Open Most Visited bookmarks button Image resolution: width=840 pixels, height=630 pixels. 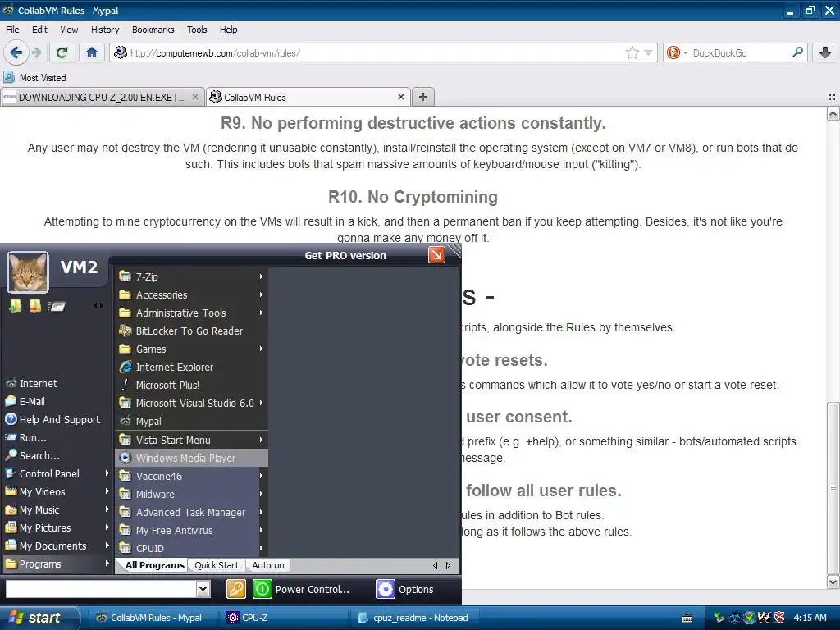35,78
